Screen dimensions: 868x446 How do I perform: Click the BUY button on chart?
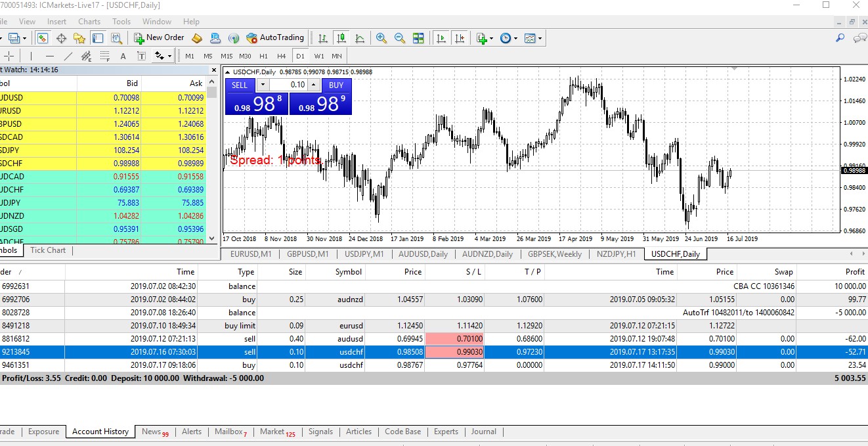tap(336, 85)
